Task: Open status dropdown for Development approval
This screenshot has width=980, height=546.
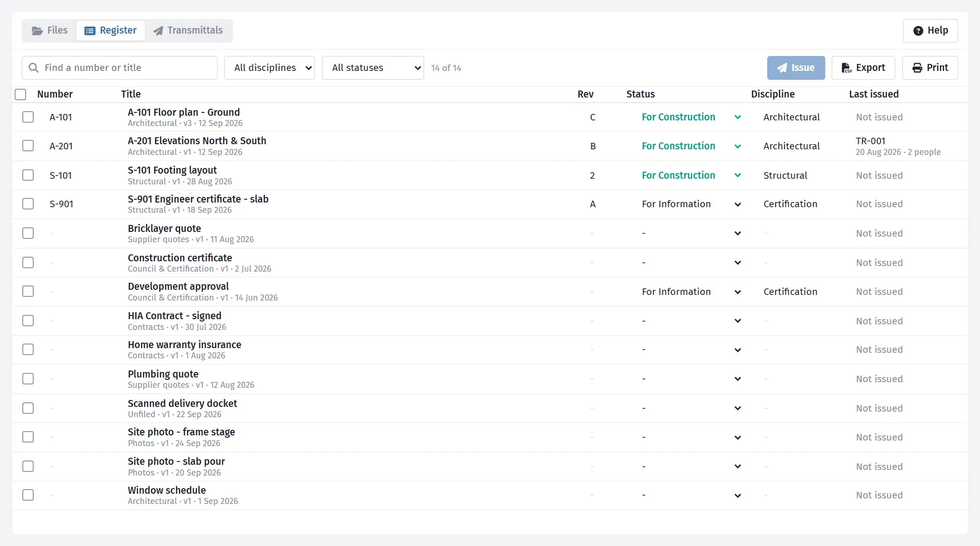Action: pos(691,292)
